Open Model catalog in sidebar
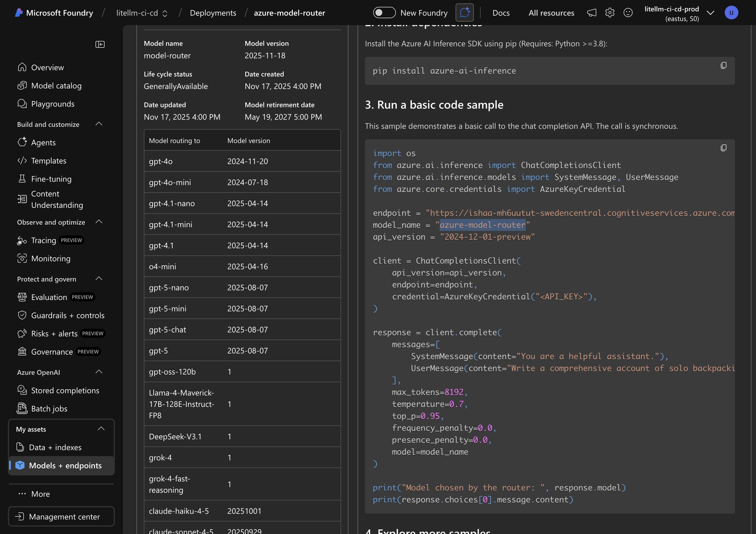 pos(56,86)
